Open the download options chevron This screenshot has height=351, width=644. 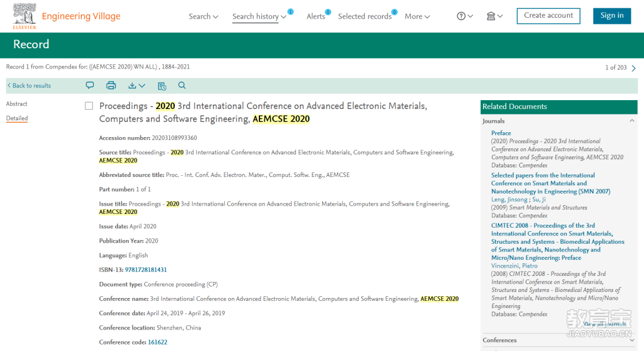(x=142, y=85)
